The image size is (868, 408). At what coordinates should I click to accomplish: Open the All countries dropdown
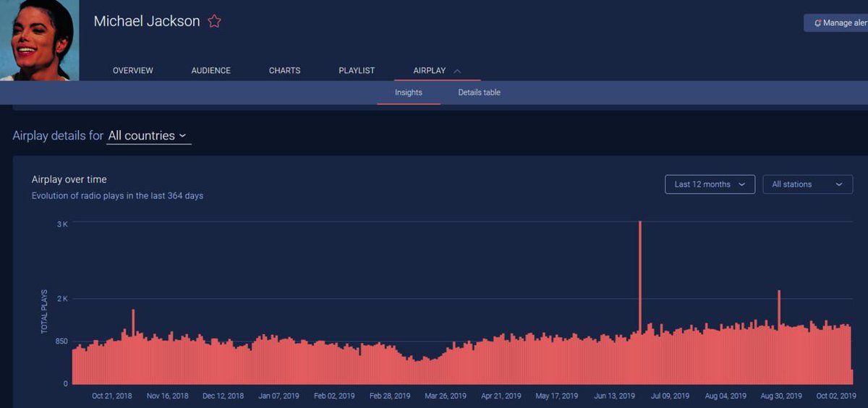click(x=148, y=136)
